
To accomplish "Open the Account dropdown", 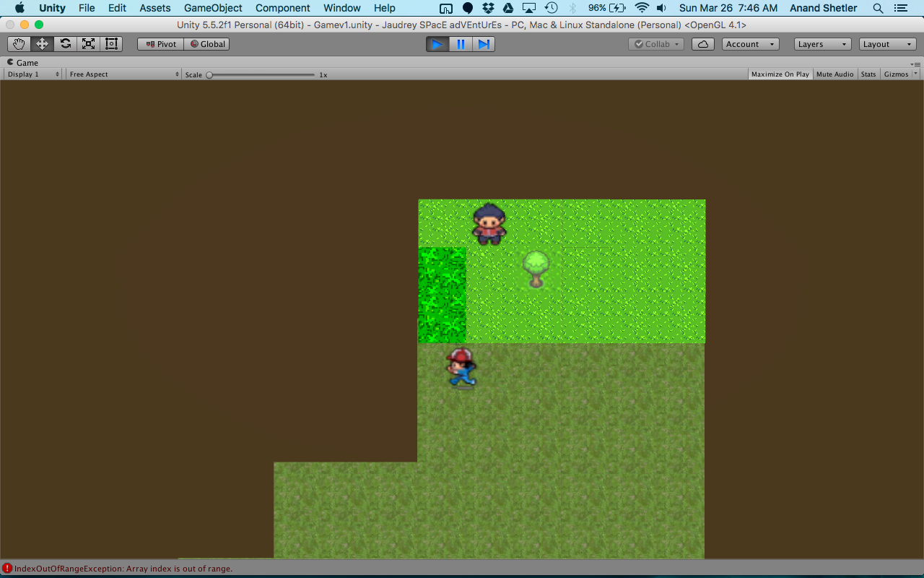I will pyautogui.click(x=750, y=44).
